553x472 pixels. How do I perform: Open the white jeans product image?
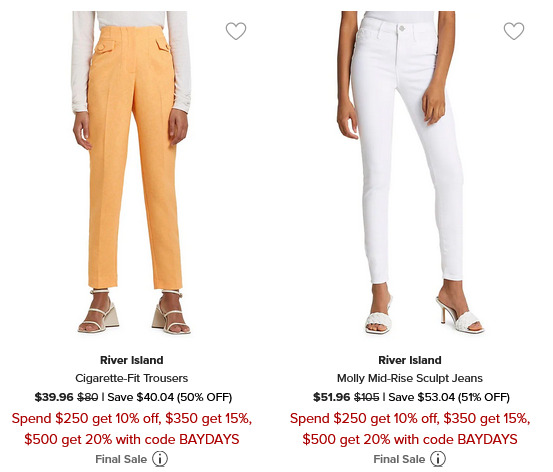(x=410, y=173)
